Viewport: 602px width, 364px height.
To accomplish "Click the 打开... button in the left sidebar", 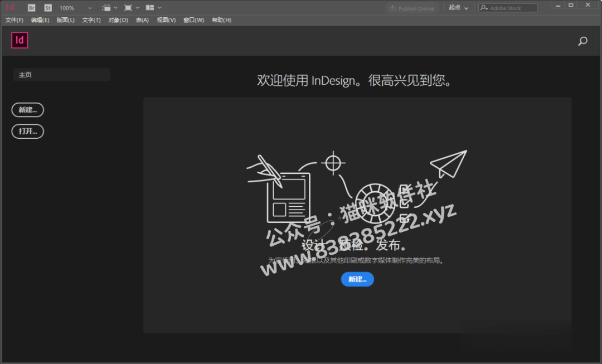I will coord(28,132).
